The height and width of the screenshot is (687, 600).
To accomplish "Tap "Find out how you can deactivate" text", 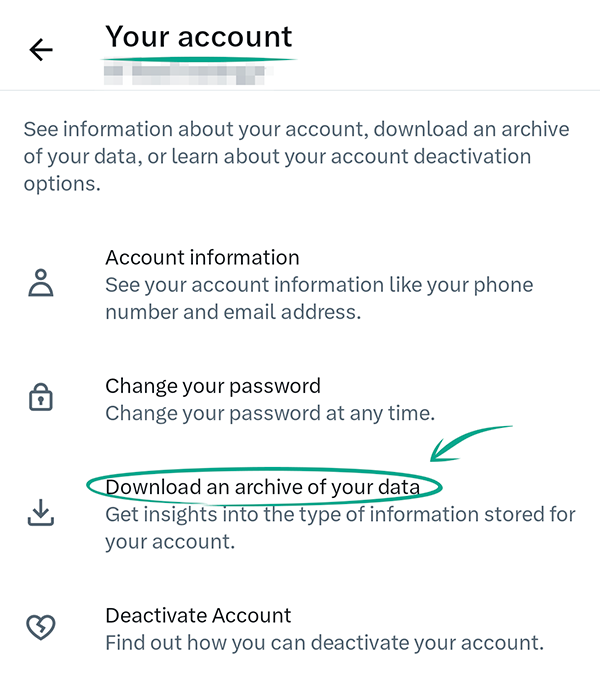I will [324, 642].
